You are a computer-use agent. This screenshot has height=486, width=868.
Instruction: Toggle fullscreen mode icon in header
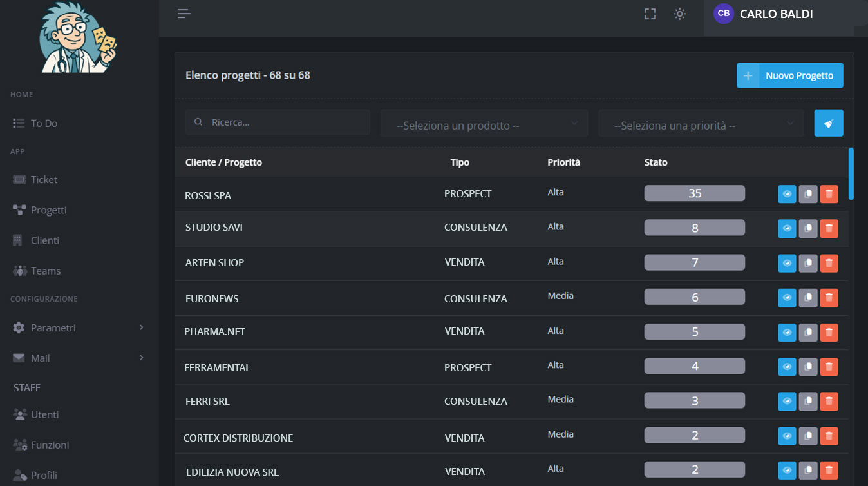tap(650, 14)
